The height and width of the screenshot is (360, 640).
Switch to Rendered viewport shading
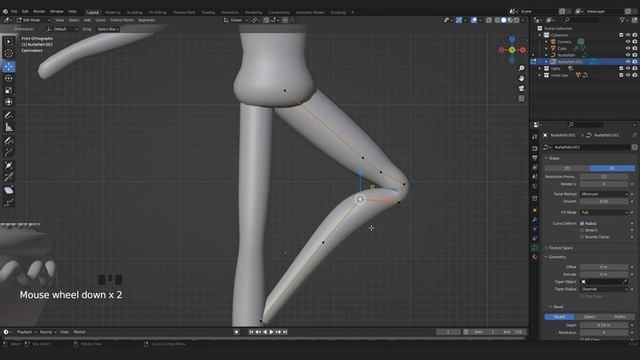point(517,20)
